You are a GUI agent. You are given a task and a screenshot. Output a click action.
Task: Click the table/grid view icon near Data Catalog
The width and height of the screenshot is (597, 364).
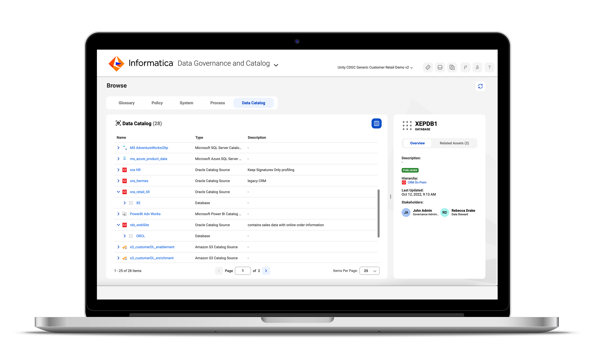click(376, 123)
